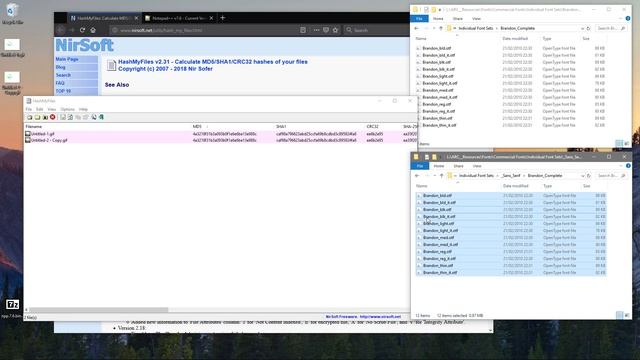Click _Sans_Serif breadcrumb in lower Explorer
Viewport: 640px width, 360px height.
[x=511, y=176]
